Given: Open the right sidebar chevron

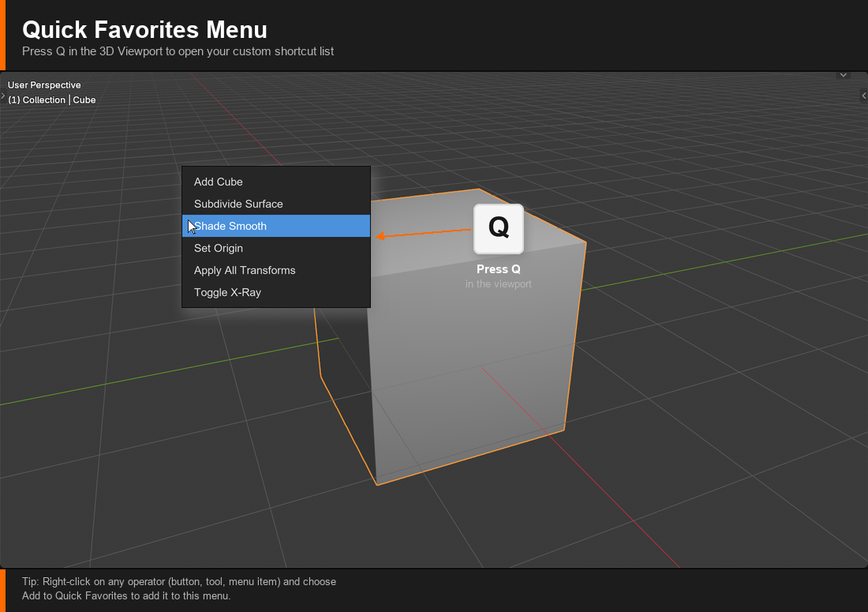Looking at the screenshot, I should [x=863, y=96].
